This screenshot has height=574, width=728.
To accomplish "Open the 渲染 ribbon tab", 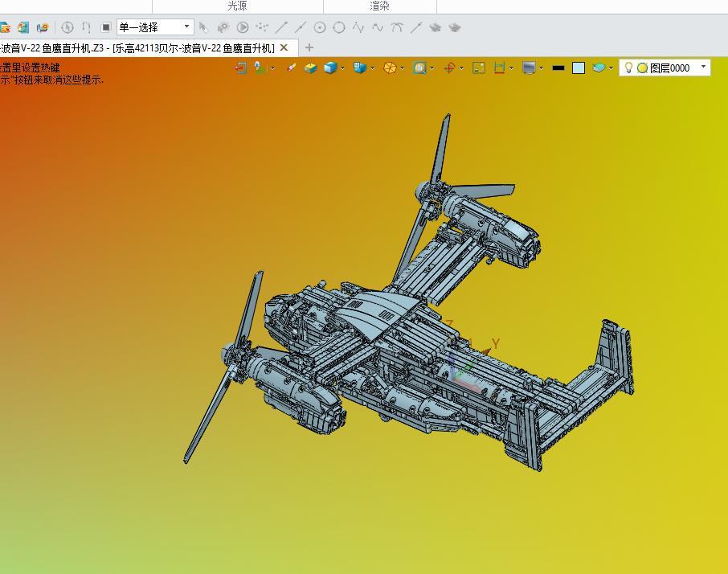I will (x=379, y=6).
